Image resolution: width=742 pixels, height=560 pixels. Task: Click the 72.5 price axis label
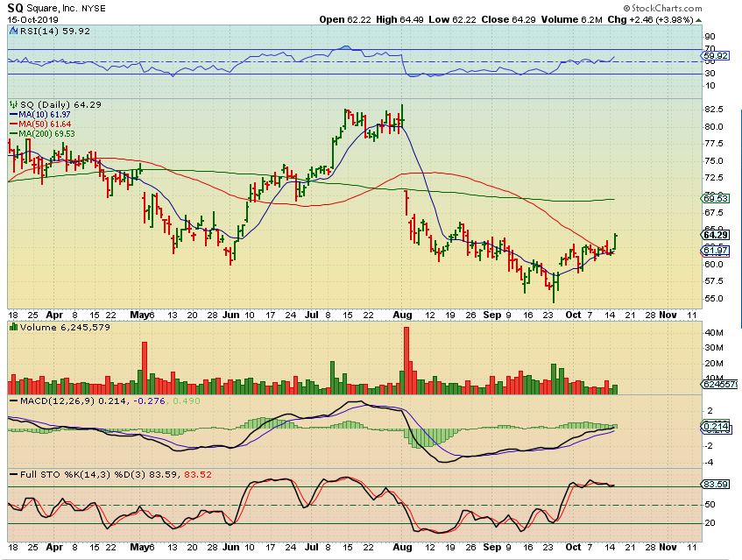tap(714, 178)
